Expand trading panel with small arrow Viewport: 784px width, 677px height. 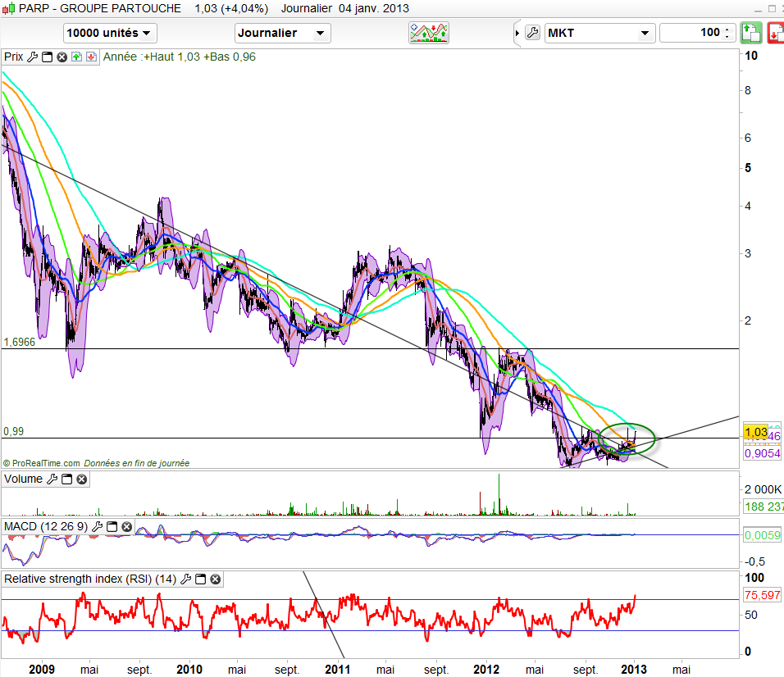coord(517,33)
